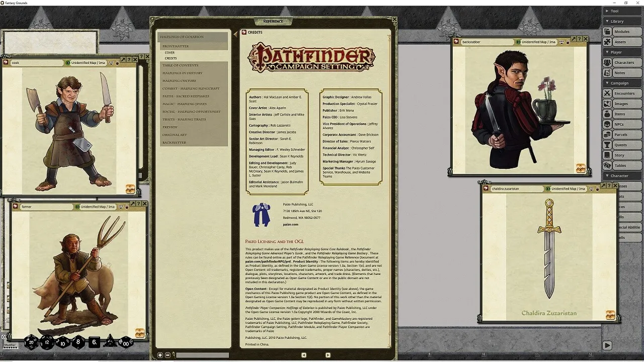Open the NPCs list
This screenshot has height=362, width=644.
pos(622,124)
